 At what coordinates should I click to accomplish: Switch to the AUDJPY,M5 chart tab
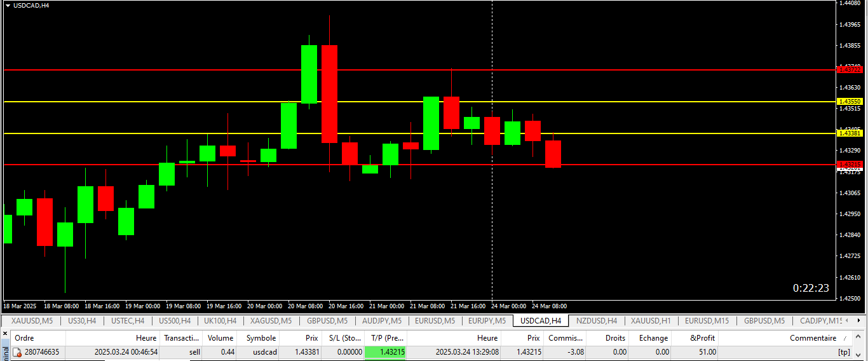[381, 321]
